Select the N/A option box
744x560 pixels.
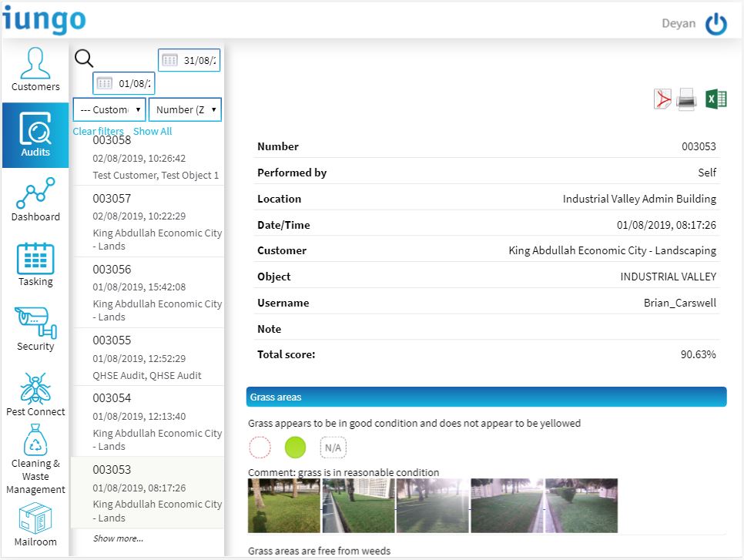click(x=333, y=448)
